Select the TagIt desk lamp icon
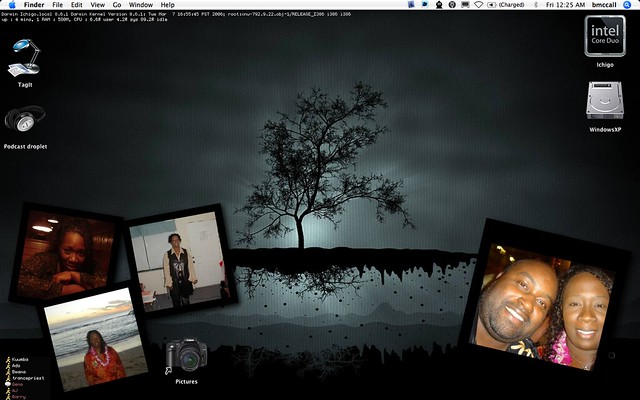The width and height of the screenshot is (640, 400). (x=24, y=58)
